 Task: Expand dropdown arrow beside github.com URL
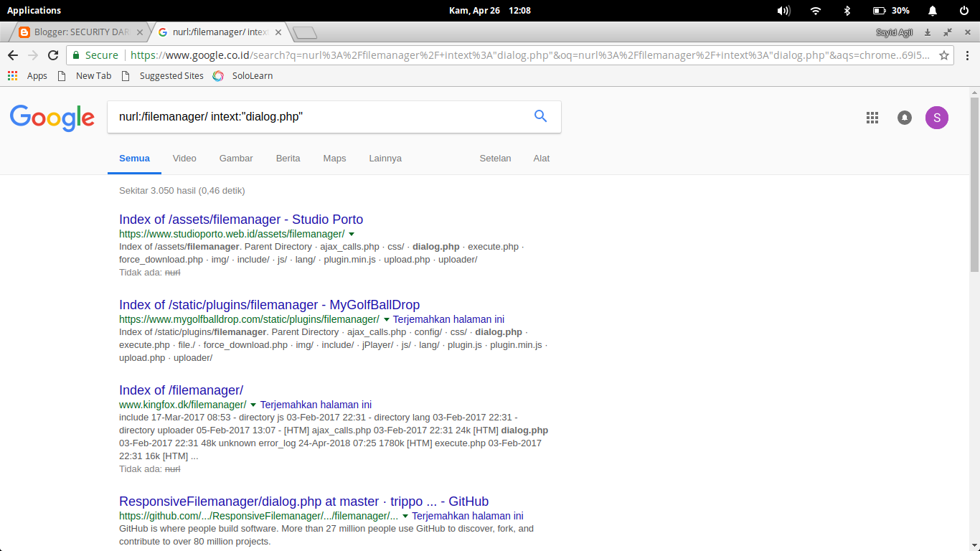405,516
